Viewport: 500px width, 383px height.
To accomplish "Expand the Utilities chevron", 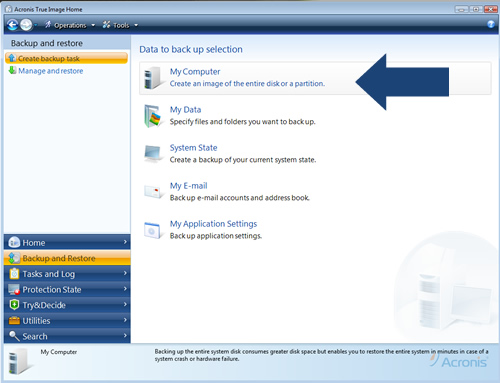I will [125, 320].
